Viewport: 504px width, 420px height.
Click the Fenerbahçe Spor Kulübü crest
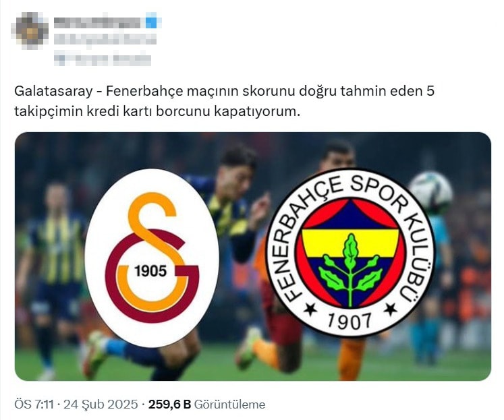pos(350,252)
